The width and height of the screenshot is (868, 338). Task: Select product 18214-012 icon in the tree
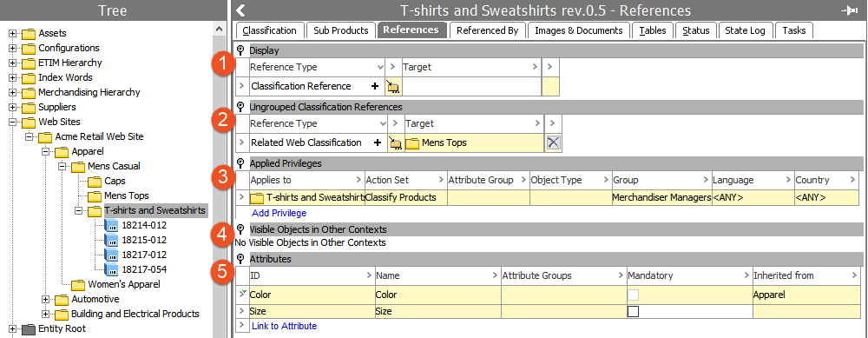[x=111, y=226]
